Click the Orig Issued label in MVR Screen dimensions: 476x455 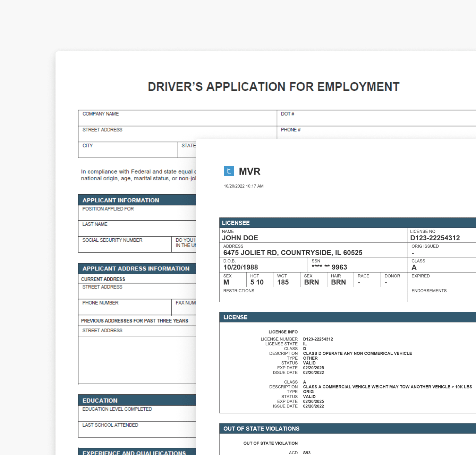point(425,246)
